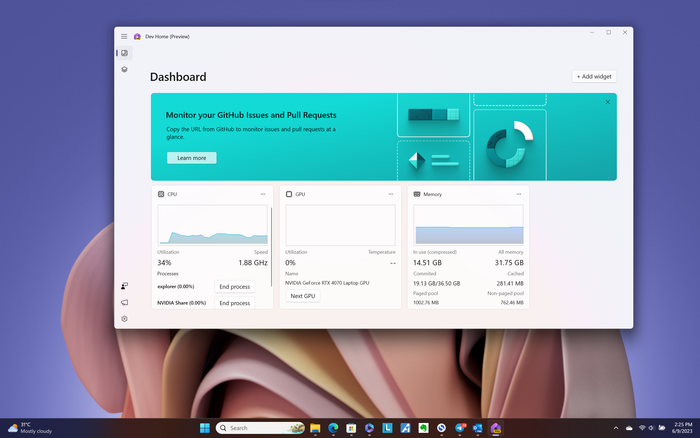This screenshot has width=700, height=438.
Task: Dismiss the GitHub banner with X
Action: pos(608,102)
